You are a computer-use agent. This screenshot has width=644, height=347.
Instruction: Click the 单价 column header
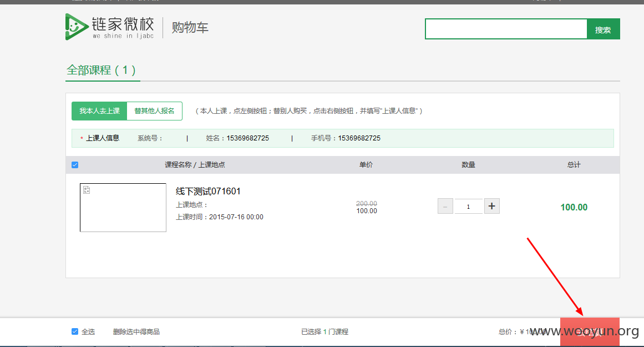tap(366, 165)
